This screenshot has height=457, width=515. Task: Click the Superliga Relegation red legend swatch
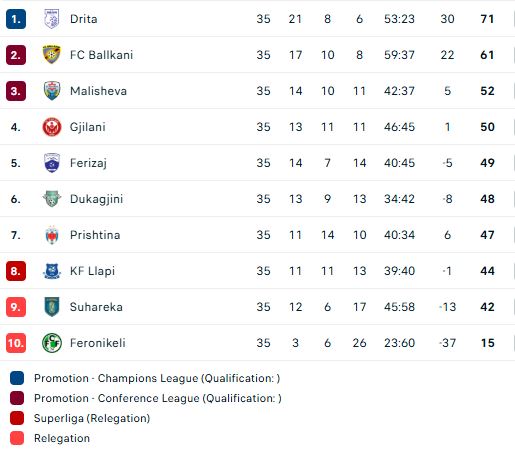coord(17,418)
